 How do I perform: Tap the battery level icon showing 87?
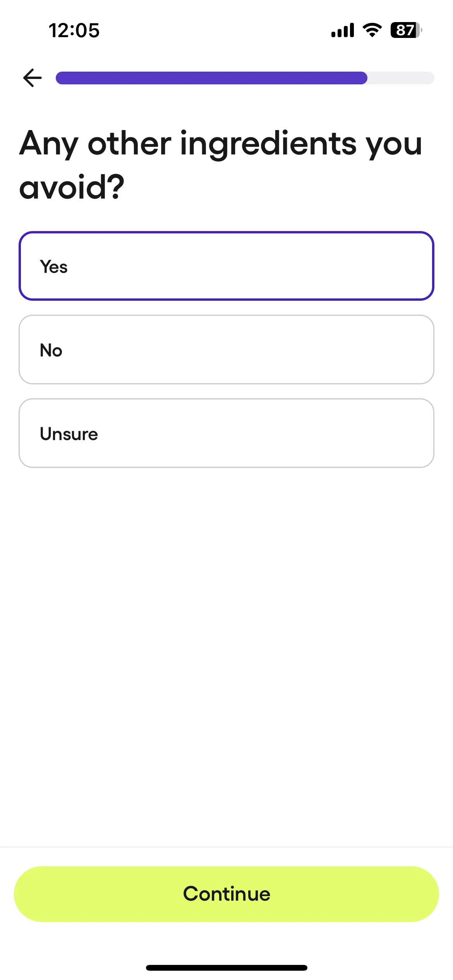(x=406, y=30)
